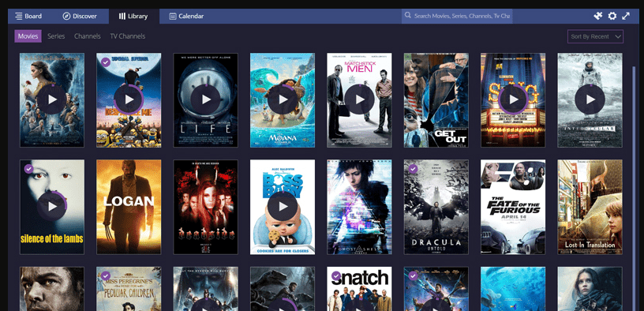Play Moana

coord(283,99)
